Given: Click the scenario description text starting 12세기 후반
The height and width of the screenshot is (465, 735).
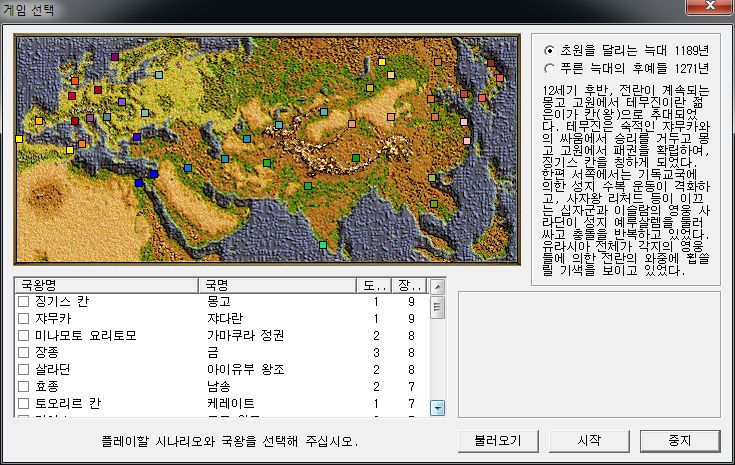Looking at the screenshot, I should [x=626, y=180].
